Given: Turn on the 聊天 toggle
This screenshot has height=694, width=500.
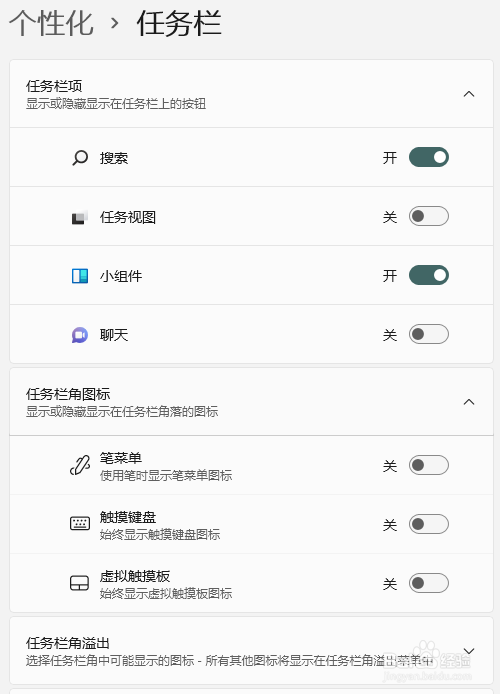Looking at the screenshot, I should 429,334.
